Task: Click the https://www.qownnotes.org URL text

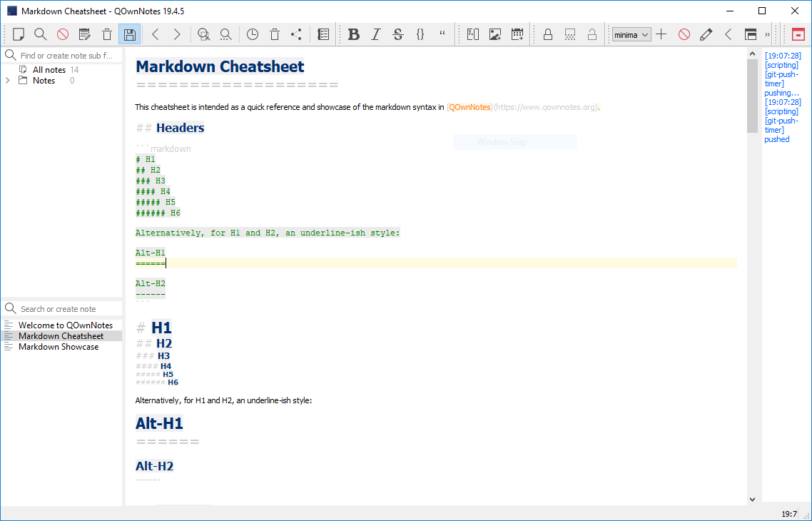Action: 547,107
